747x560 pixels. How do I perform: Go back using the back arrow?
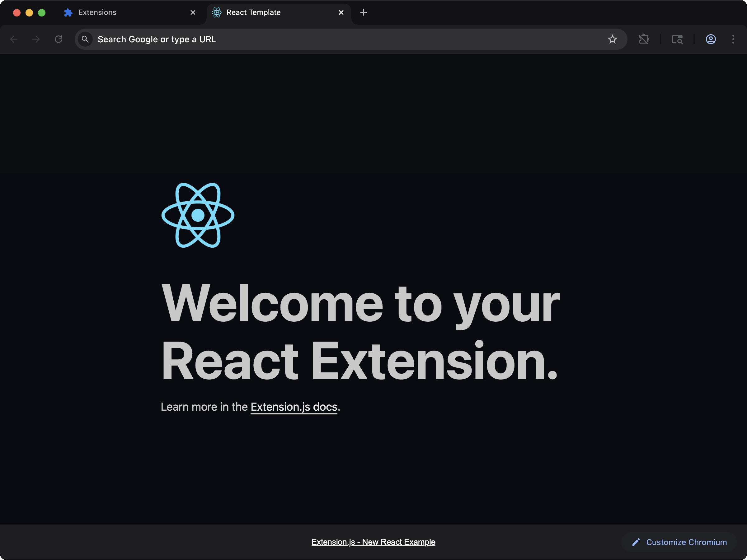pyautogui.click(x=14, y=39)
